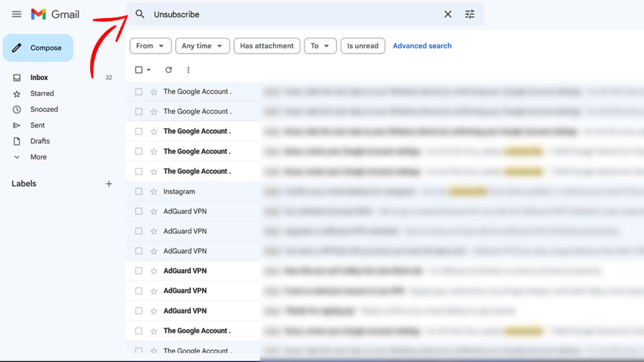The image size is (644, 362).
Task: Toggle checkbox on The Google Account email
Action: [139, 92]
